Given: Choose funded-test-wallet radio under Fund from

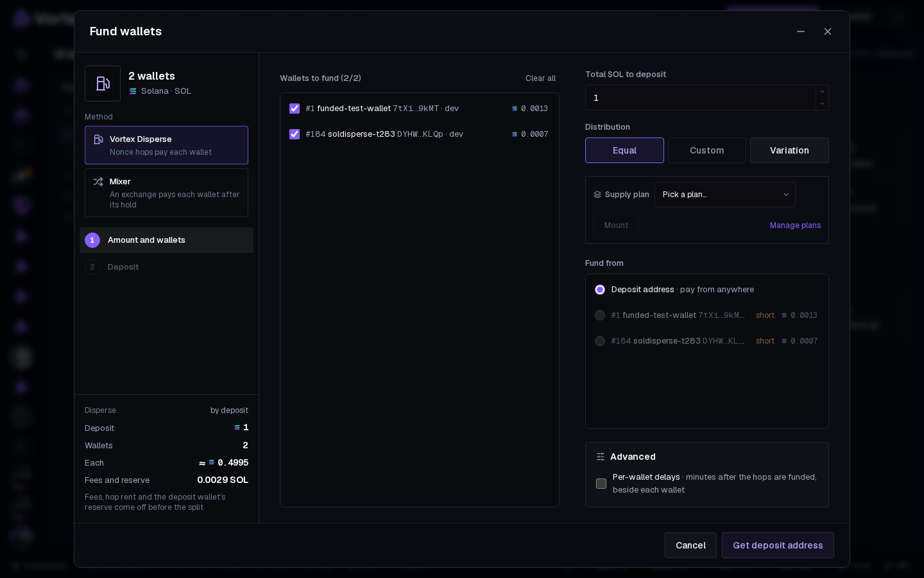Looking at the screenshot, I should click(600, 315).
